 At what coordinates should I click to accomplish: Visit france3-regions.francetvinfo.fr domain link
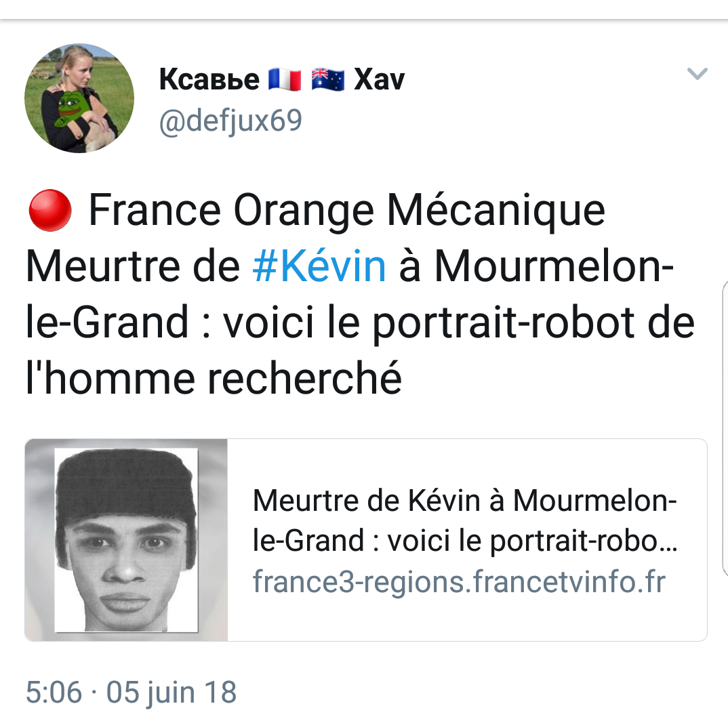click(x=459, y=581)
